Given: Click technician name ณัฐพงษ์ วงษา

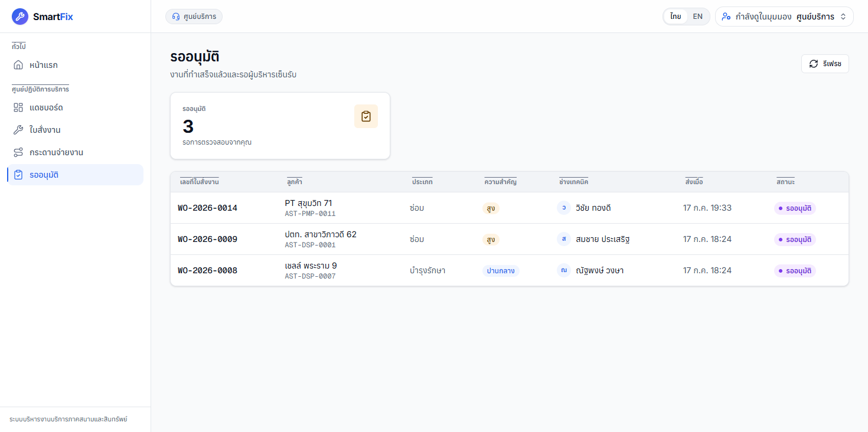Looking at the screenshot, I should (599, 270).
